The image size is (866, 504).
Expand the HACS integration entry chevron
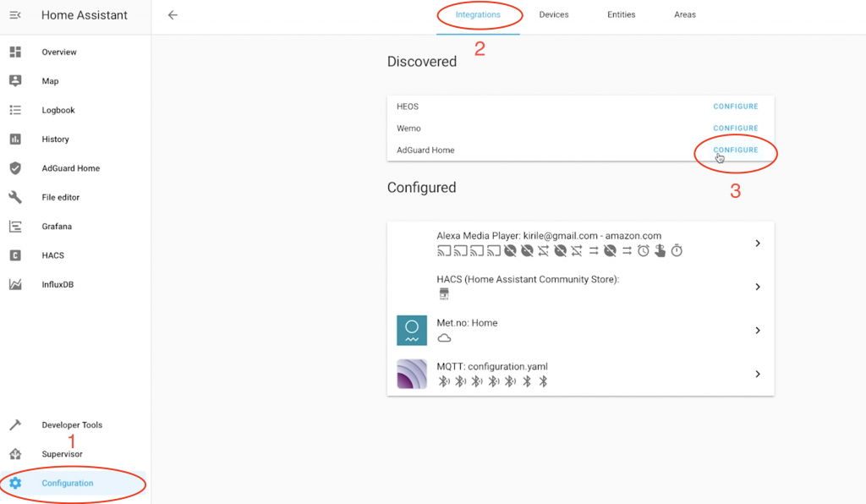click(x=758, y=287)
